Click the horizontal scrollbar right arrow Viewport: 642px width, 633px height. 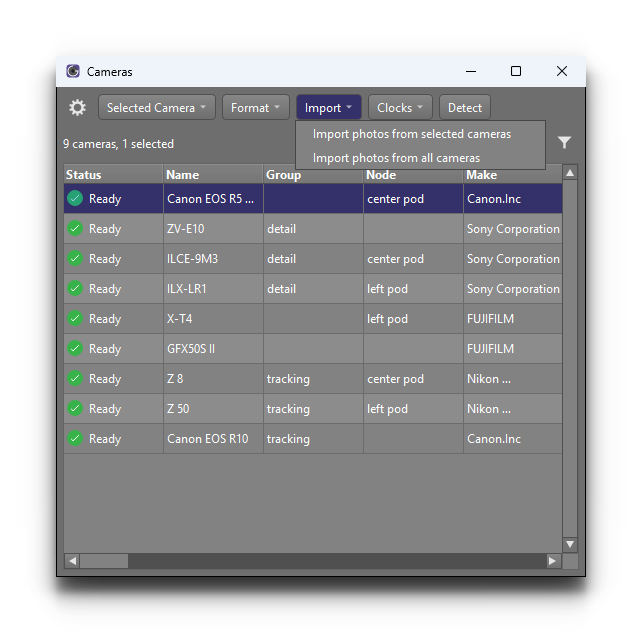pos(552,561)
